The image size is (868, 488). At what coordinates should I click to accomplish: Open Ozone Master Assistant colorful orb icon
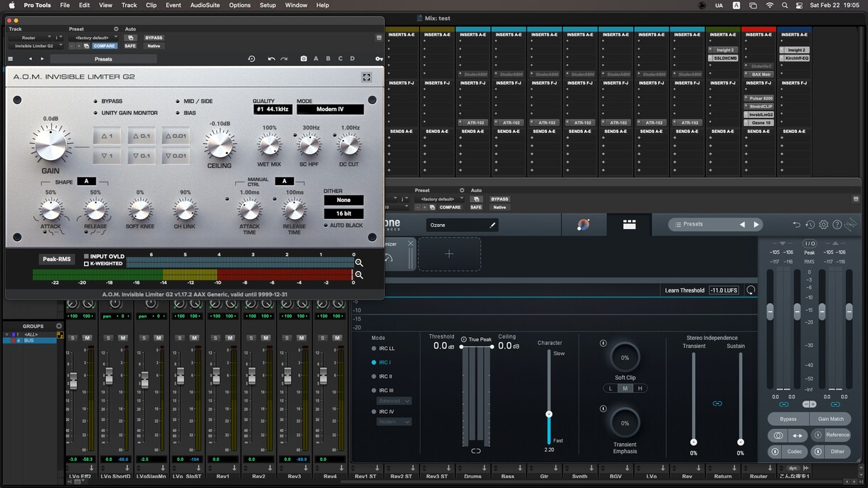point(583,225)
